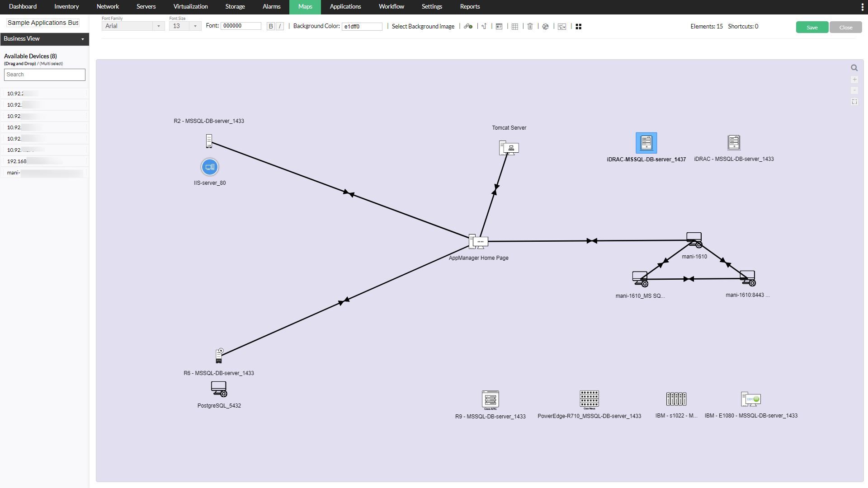The height and width of the screenshot is (488, 868).
Task: Click the zoom in plus icon
Action: point(854,80)
